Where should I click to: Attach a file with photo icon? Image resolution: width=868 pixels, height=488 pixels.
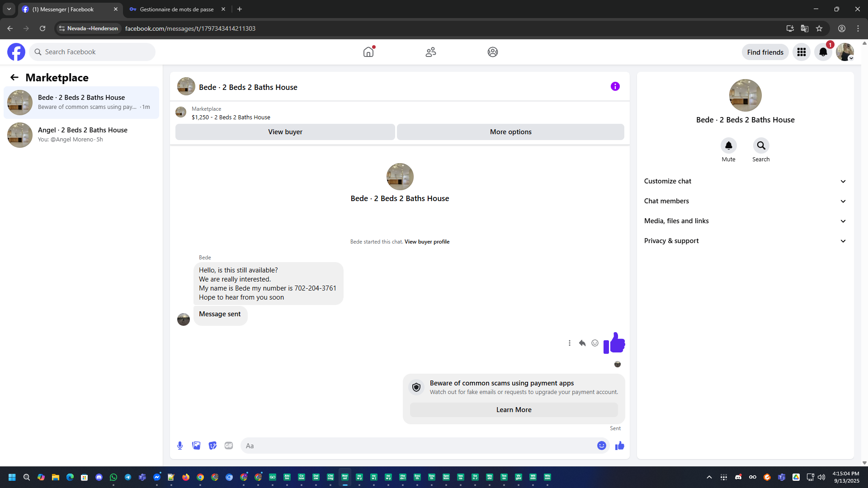196,446
